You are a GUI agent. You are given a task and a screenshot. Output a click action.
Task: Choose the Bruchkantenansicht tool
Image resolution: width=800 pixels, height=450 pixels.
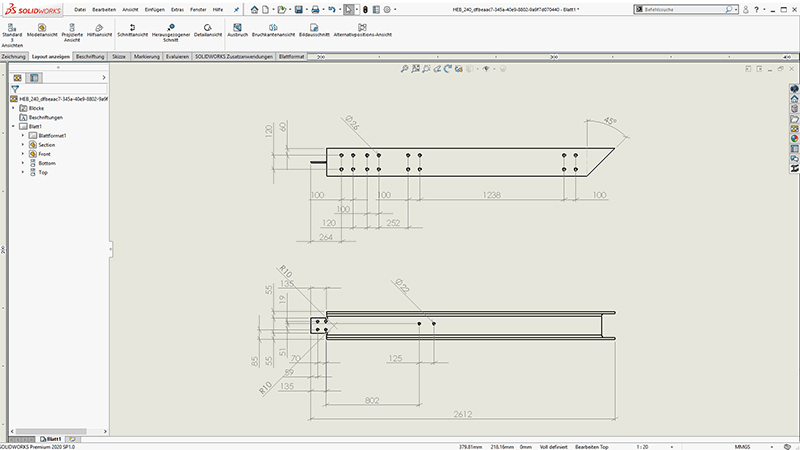pos(273,25)
